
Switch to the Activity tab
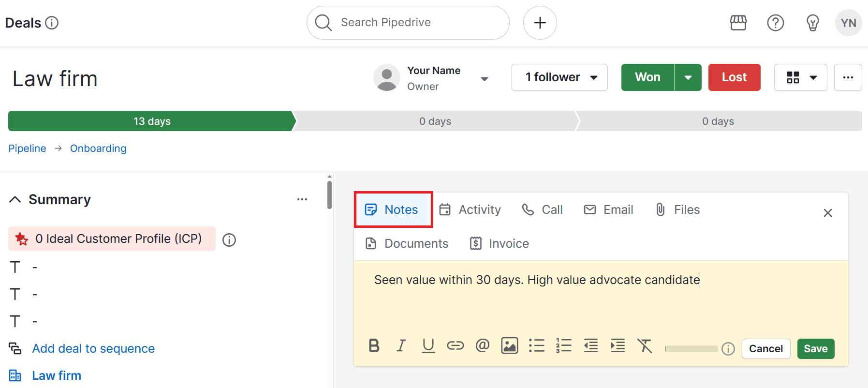pos(470,209)
